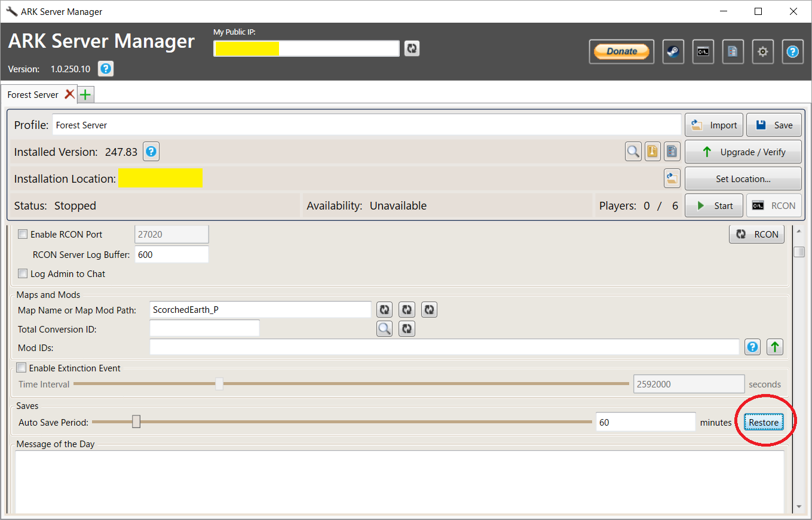
Task: Click 'Status: Stopped' text
Action: click(x=55, y=205)
